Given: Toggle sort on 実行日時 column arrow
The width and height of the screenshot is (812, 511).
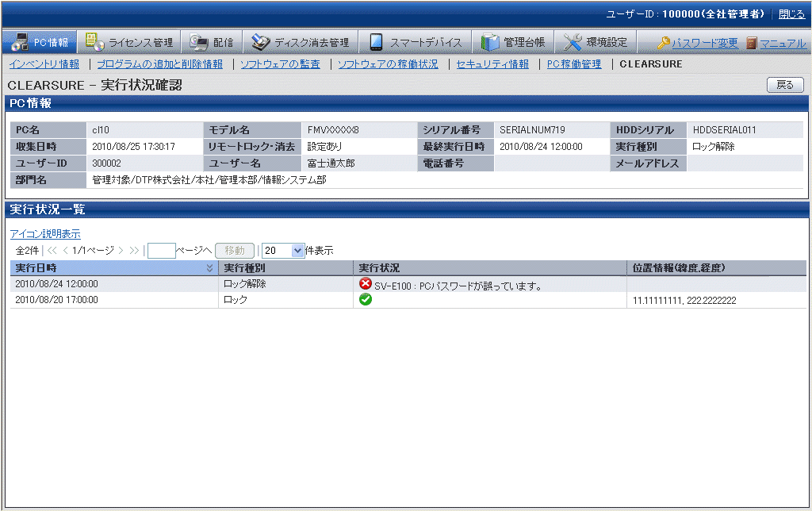Looking at the screenshot, I should (x=209, y=268).
